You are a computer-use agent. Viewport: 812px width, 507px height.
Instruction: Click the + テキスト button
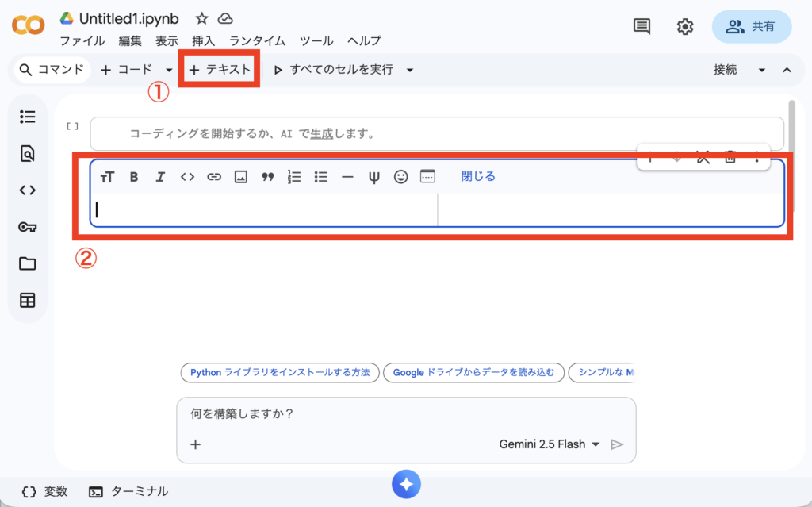pyautogui.click(x=220, y=70)
